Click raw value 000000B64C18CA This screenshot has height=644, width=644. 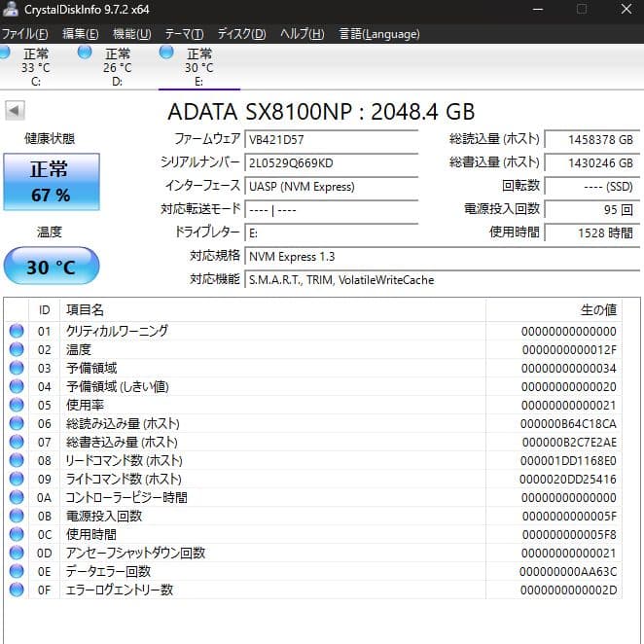pos(568,424)
